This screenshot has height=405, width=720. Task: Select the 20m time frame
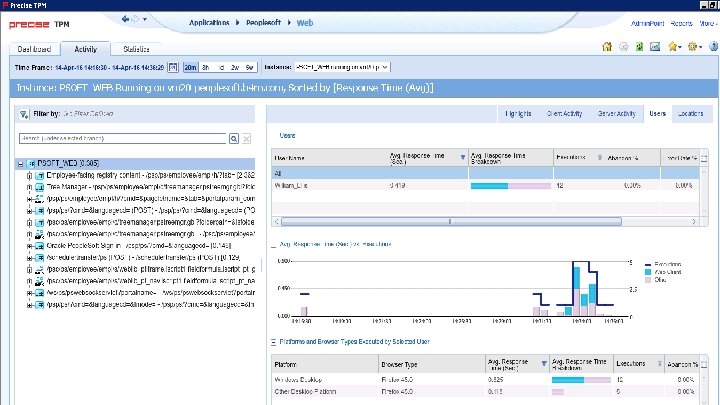(x=190, y=67)
